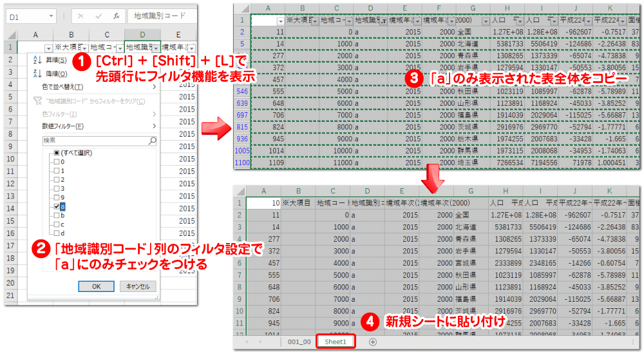
Task: Click the magnifier icon in the filter search box
Action: click(153, 141)
